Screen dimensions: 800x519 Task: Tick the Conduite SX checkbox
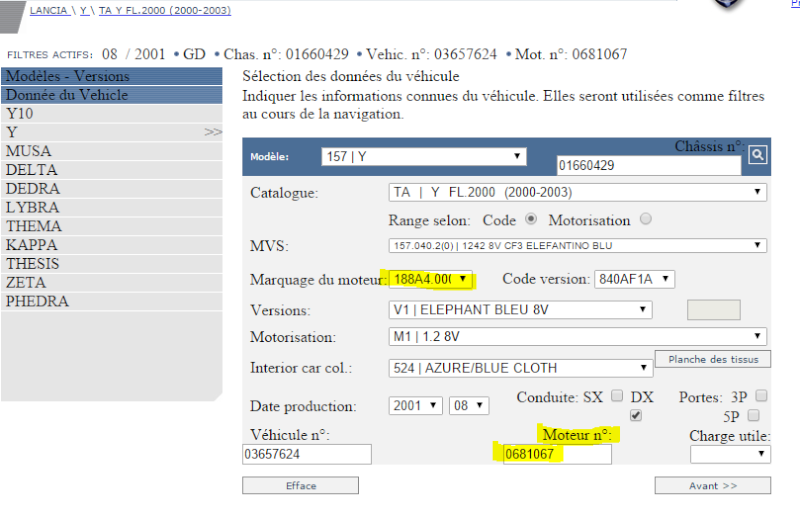coord(617,396)
